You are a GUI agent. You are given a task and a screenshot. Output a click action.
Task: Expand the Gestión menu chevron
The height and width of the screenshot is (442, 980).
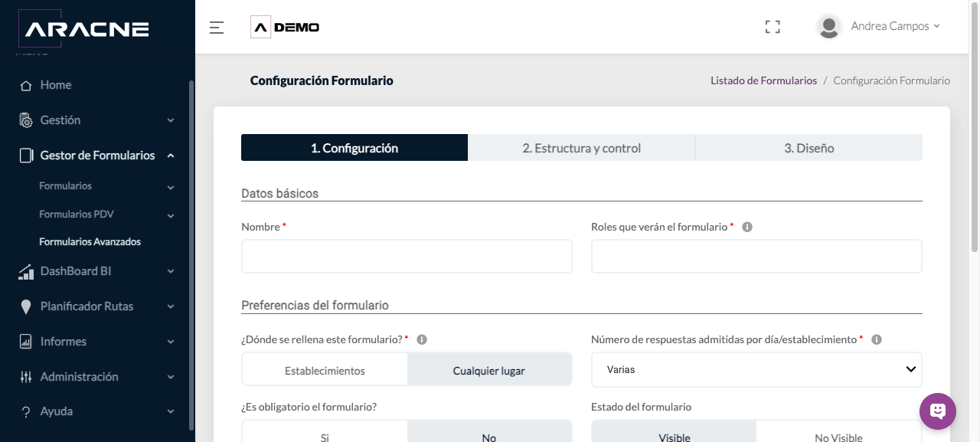point(171,121)
